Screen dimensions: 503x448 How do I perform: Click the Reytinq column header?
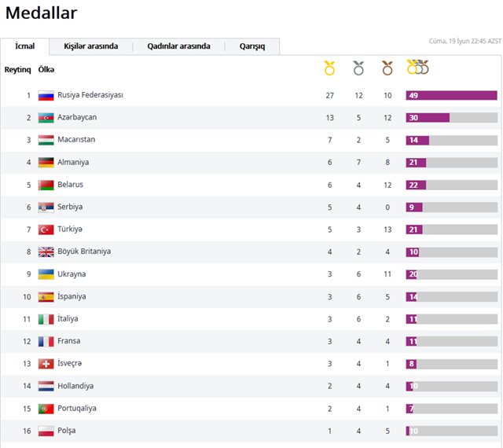point(17,69)
